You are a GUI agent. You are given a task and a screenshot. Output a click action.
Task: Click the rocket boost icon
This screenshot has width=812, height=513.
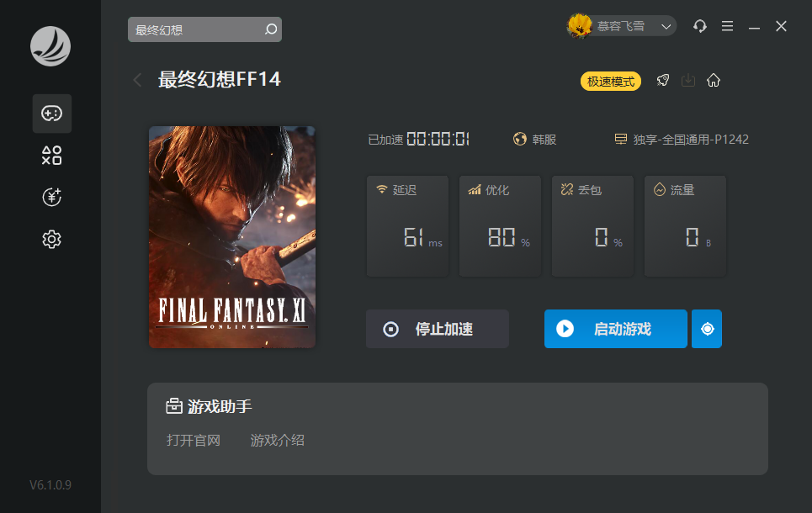coord(663,81)
